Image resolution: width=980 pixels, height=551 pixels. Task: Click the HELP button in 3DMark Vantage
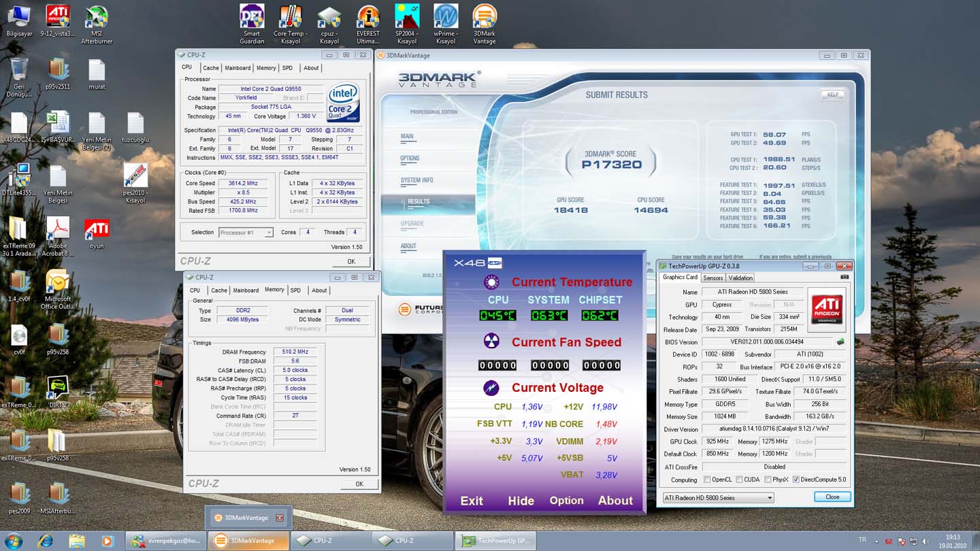click(x=833, y=95)
